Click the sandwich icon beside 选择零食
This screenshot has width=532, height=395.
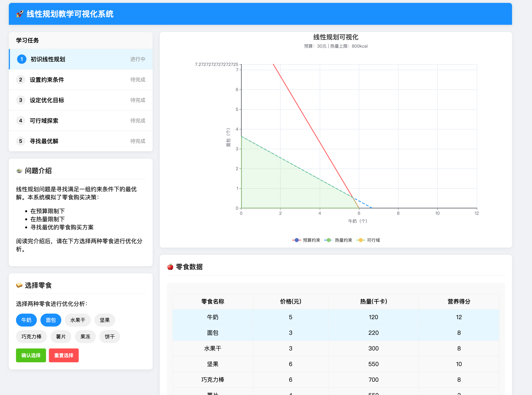coord(19,285)
